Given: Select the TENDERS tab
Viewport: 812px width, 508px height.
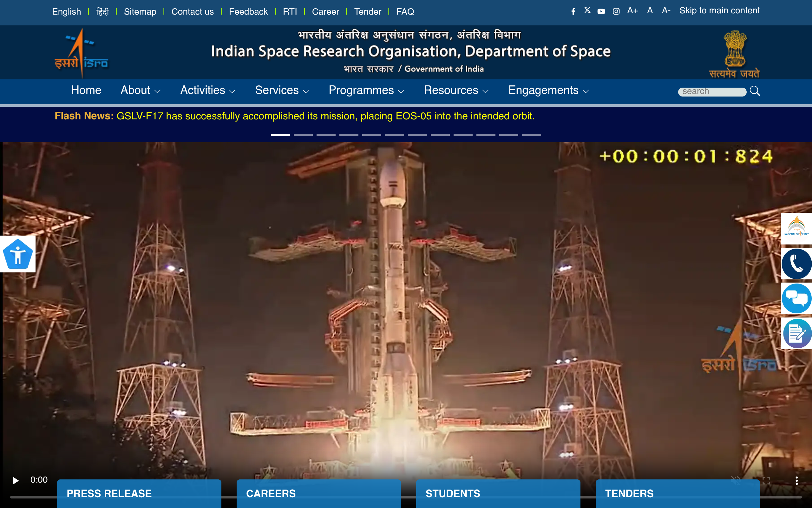Looking at the screenshot, I should pyautogui.click(x=678, y=493).
